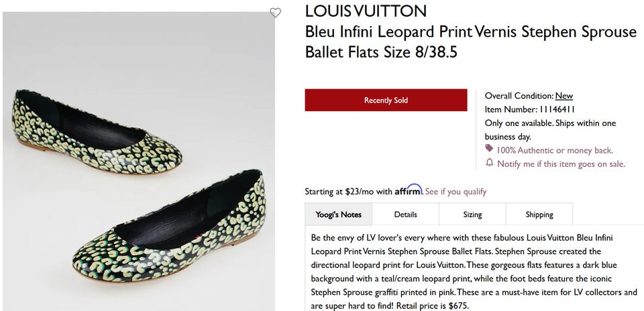Open the Overall Condition "New" link
Screen dimensions: 644x311
point(563,96)
